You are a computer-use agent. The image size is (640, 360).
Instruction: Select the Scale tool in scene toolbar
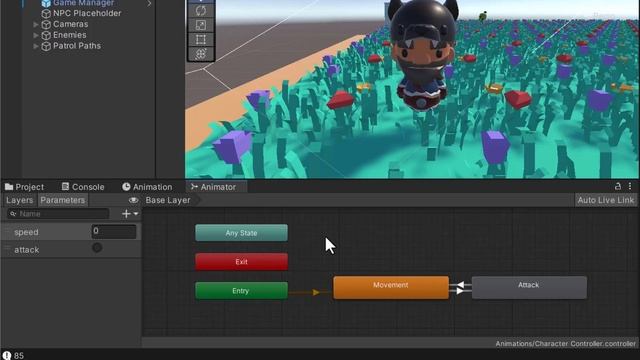[x=200, y=25]
